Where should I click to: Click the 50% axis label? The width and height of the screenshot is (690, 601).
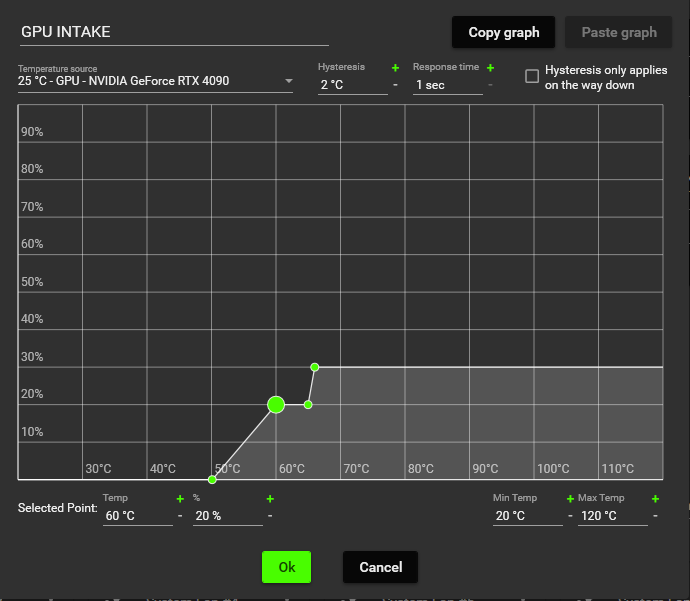click(x=32, y=282)
